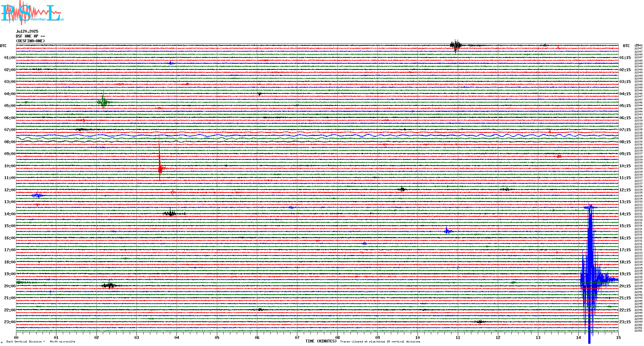This screenshot has height=346, width=644.
Task: Click the 10:00 hour label
Action: click(10, 166)
